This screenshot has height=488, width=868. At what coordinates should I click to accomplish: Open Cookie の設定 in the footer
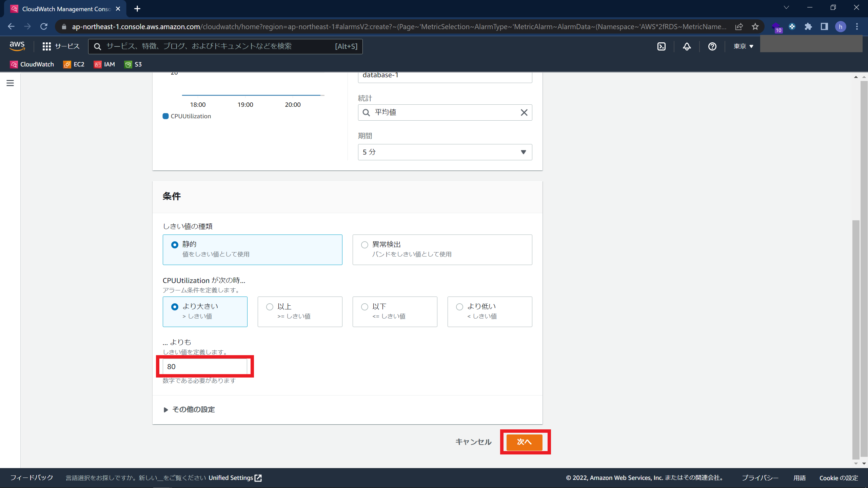[x=839, y=478]
